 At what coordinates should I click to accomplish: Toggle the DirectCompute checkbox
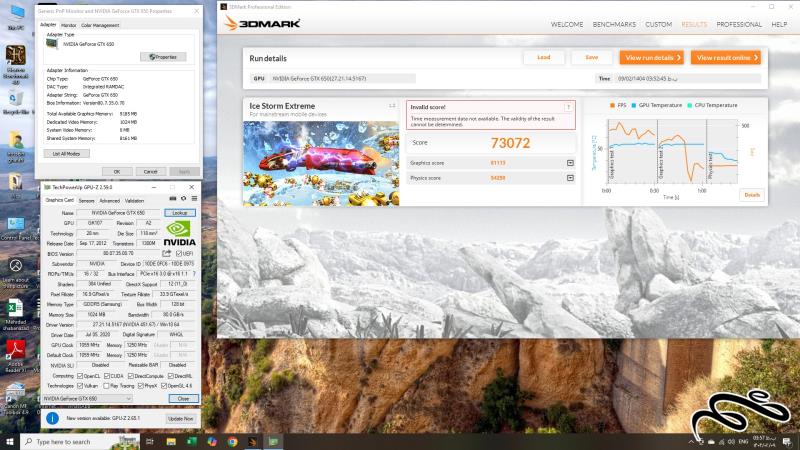click(131, 376)
